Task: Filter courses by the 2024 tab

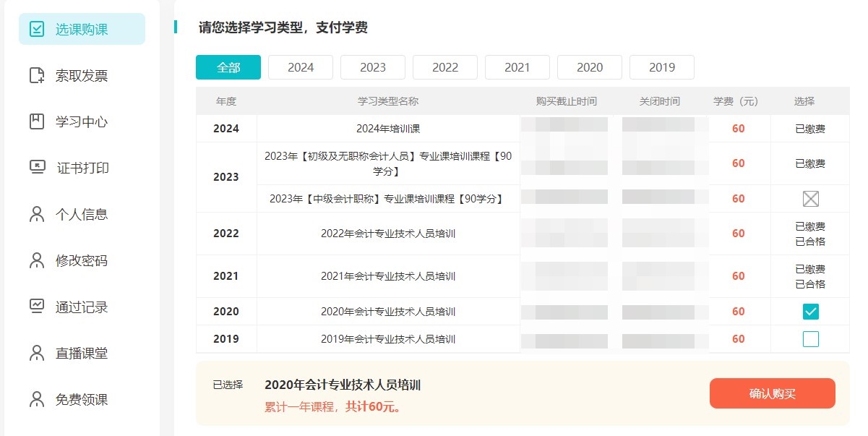Action: click(301, 67)
